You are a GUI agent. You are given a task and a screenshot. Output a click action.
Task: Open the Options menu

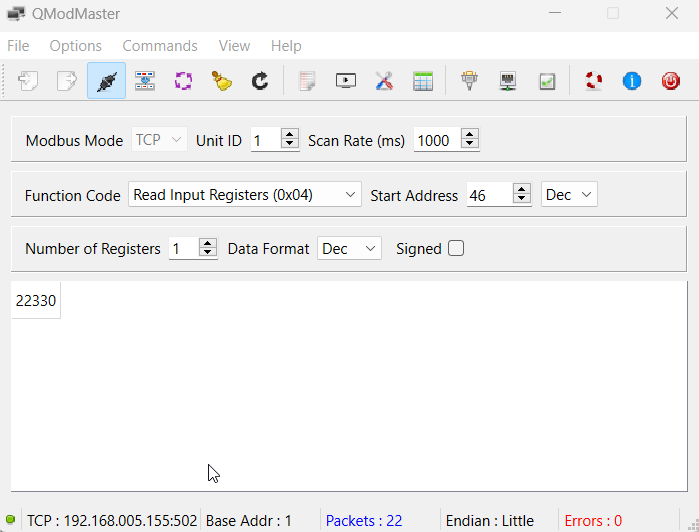[x=75, y=46]
